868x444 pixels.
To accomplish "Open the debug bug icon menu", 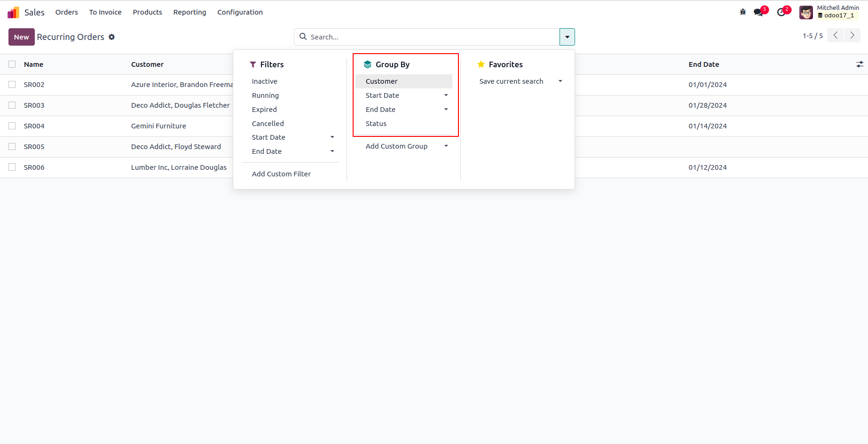I will click(743, 12).
